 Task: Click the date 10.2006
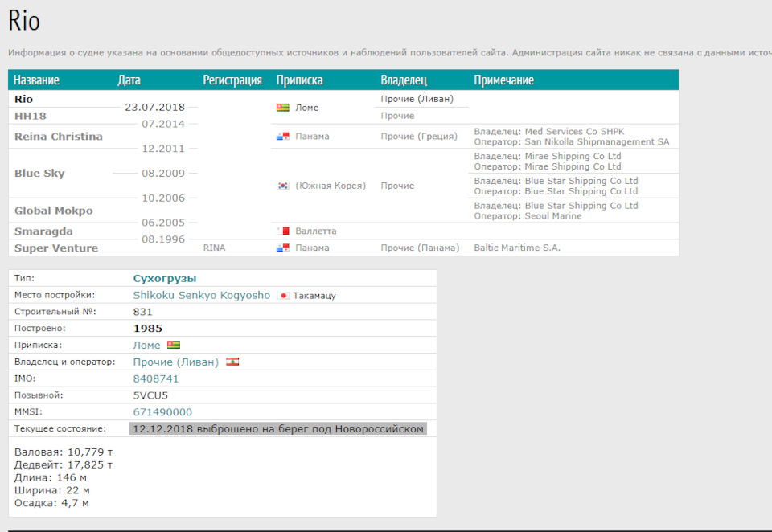click(x=163, y=198)
